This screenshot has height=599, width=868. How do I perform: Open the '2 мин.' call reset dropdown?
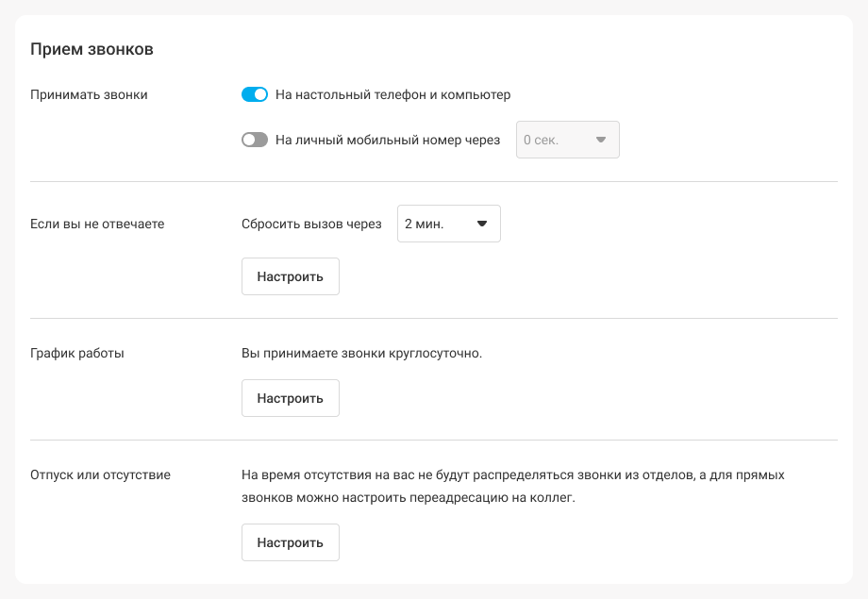449,224
